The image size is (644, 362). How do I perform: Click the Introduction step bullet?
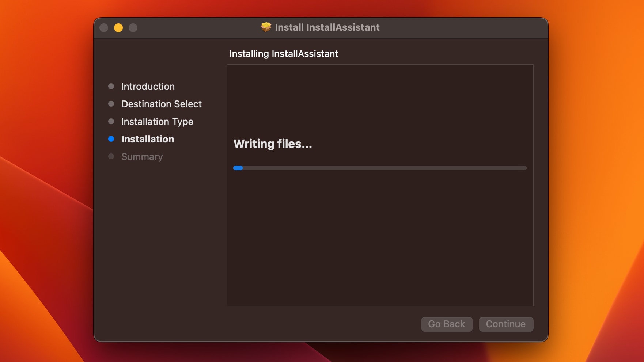(x=111, y=86)
